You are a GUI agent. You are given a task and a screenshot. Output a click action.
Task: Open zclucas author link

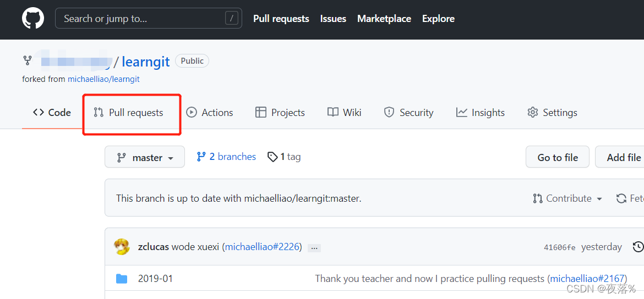coord(153,247)
